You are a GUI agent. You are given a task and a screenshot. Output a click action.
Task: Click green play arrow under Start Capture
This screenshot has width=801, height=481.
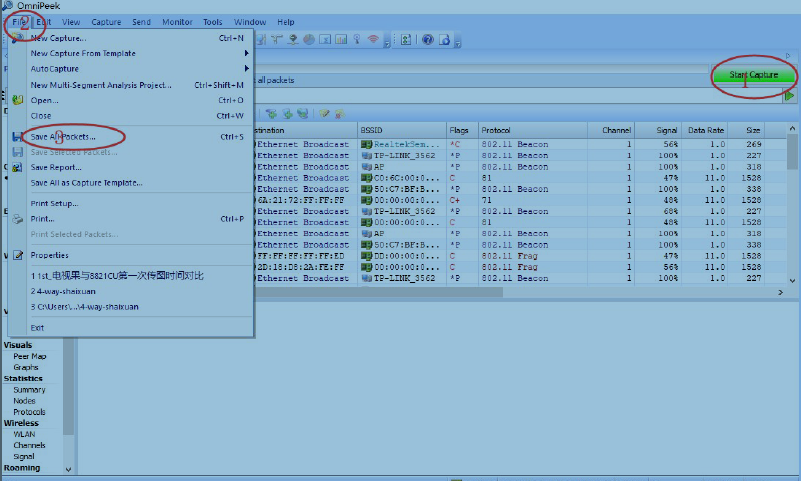pyautogui.click(x=789, y=95)
